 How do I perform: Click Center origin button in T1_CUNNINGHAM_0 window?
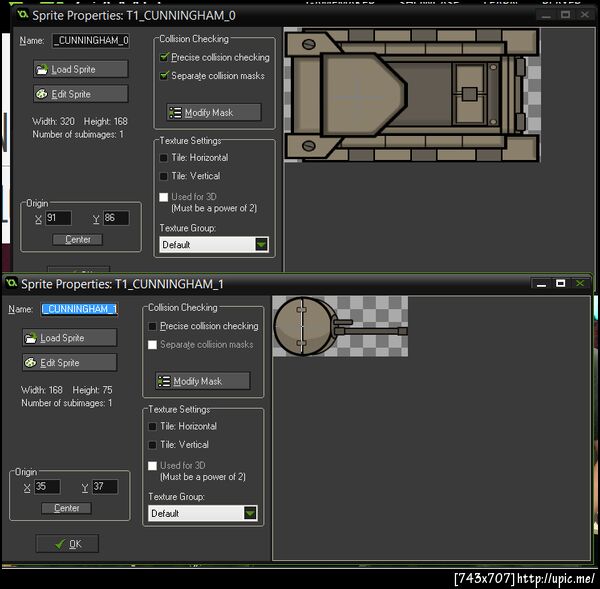78,240
